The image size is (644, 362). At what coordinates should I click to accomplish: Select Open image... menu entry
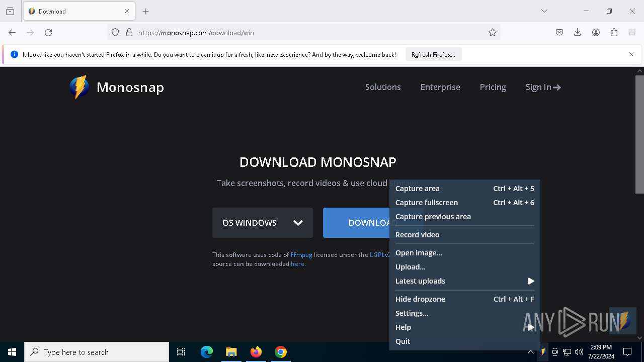tap(465, 253)
